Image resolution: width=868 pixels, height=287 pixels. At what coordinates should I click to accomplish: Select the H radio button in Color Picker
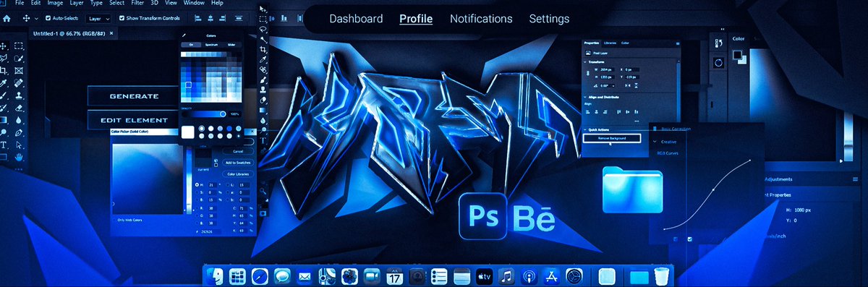coord(197,184)
